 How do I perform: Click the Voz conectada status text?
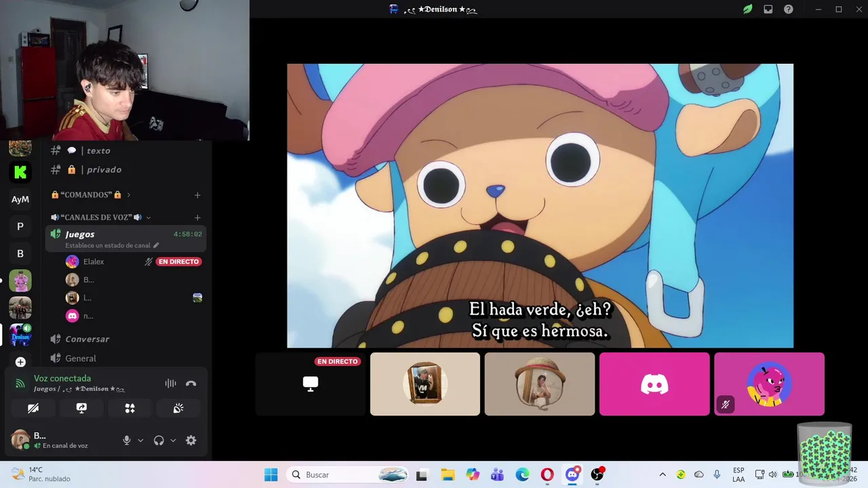tap(62, 378)
